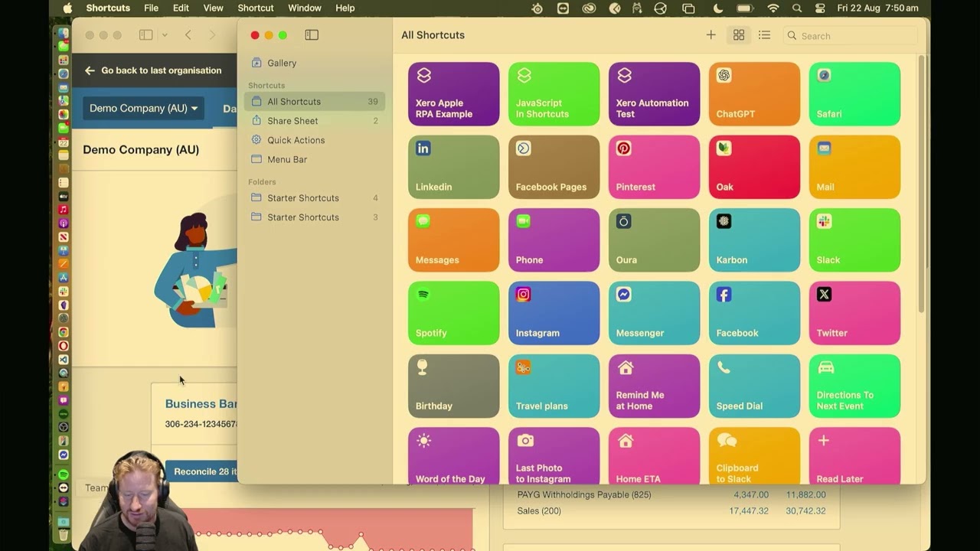980x551 pixels.
Task: Run the JavaScript In Shortcuts tile
Action: (x=554, y=94)
